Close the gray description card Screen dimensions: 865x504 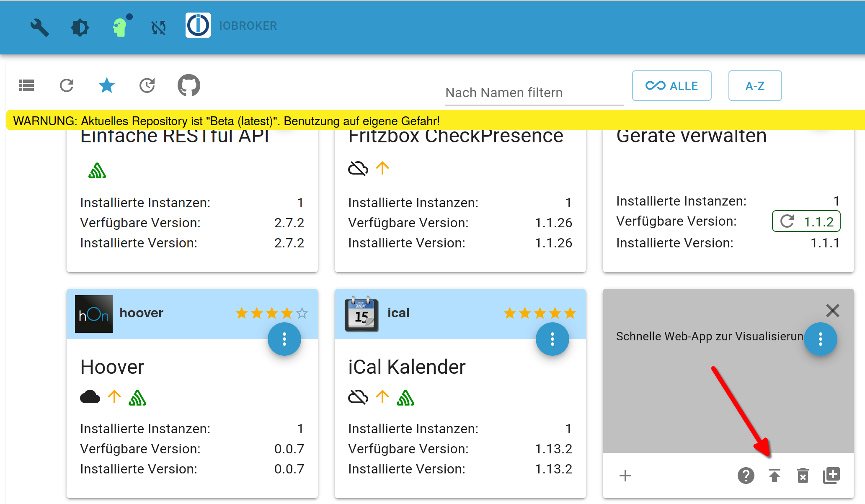click(833, 311)
